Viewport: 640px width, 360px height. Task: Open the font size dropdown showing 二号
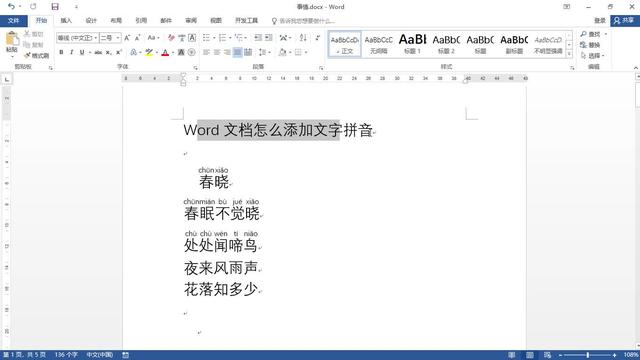[x=118, y=38]
